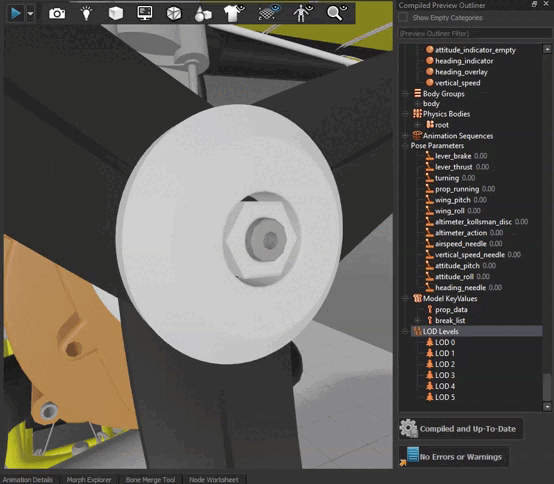
Task: Select attitude_roll pose parameter
Action: 462,277
